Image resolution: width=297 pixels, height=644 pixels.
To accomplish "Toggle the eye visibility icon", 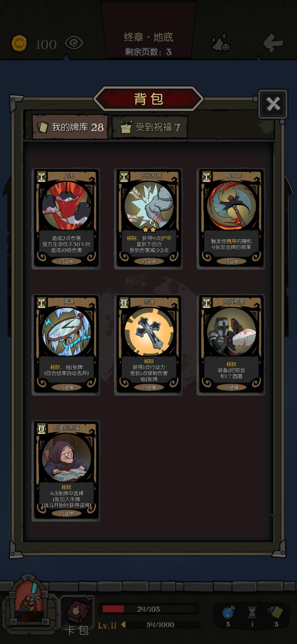I will click(74, 43).
